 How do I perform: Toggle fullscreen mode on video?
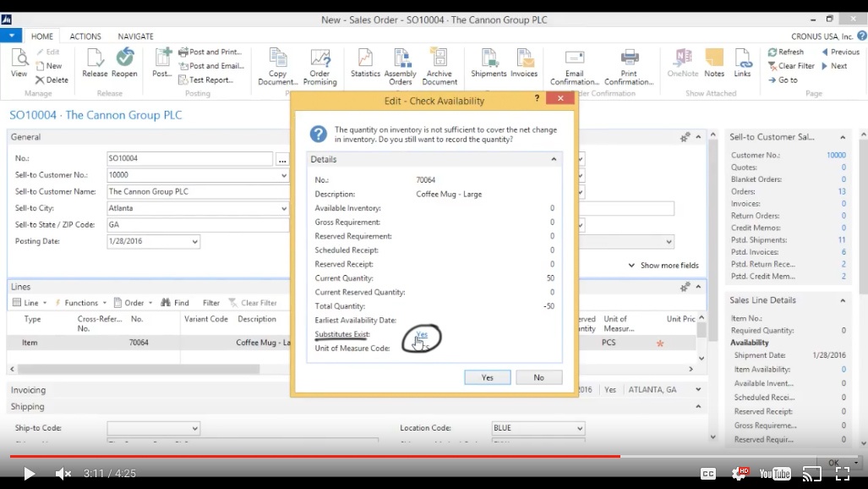[x=843, y=474]
